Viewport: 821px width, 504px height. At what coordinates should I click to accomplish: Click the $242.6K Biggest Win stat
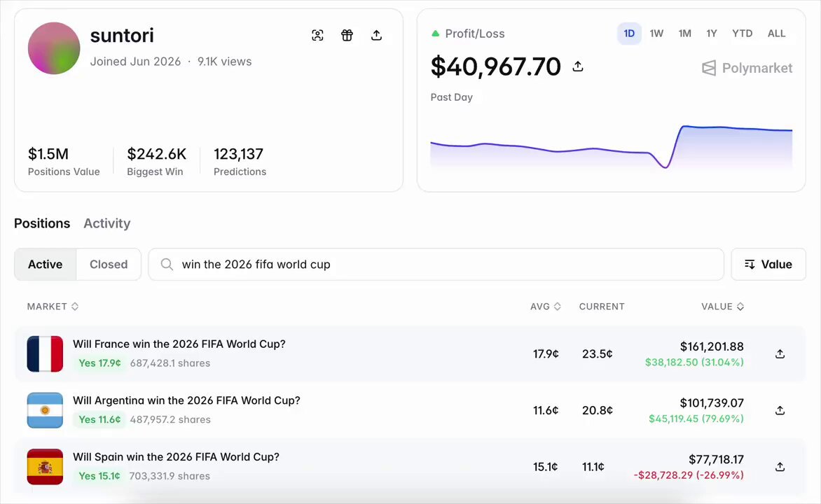click(156, 161)
